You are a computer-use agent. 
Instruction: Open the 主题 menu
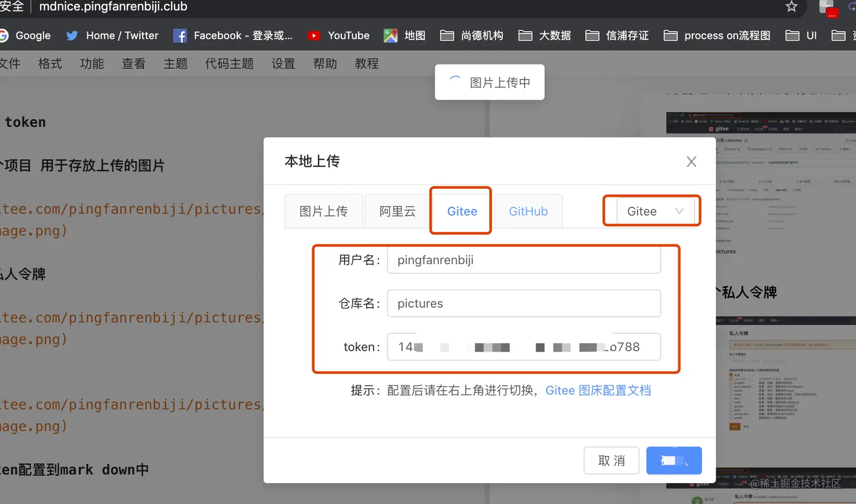[x=176, y=63]
